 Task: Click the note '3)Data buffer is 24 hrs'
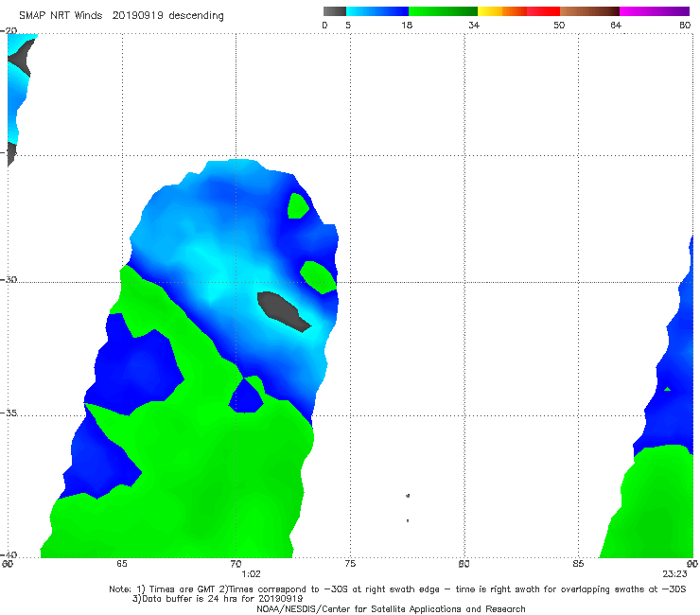[218, 599]
